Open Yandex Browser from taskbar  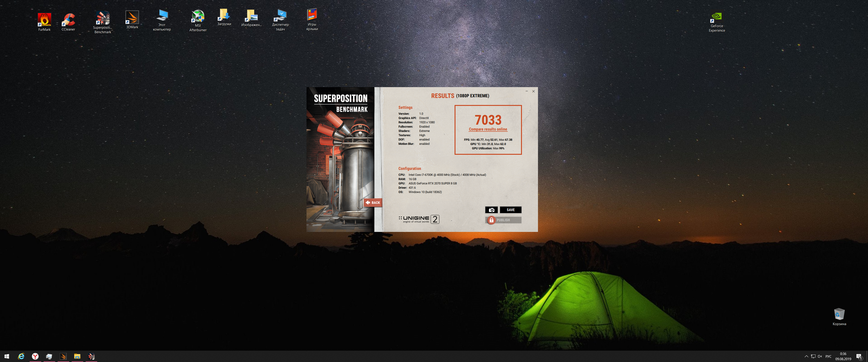35,356
